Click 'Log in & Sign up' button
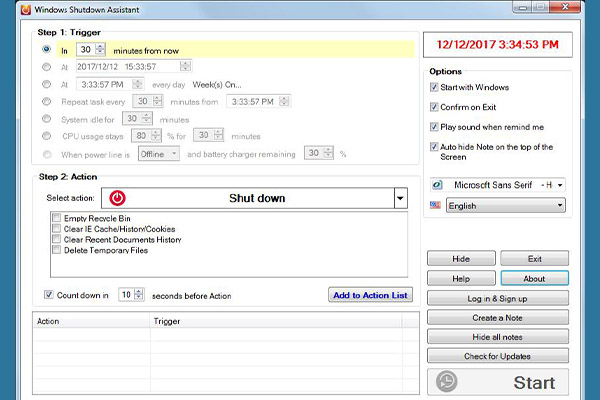This screenshot has height=400, width=600. 498,298
